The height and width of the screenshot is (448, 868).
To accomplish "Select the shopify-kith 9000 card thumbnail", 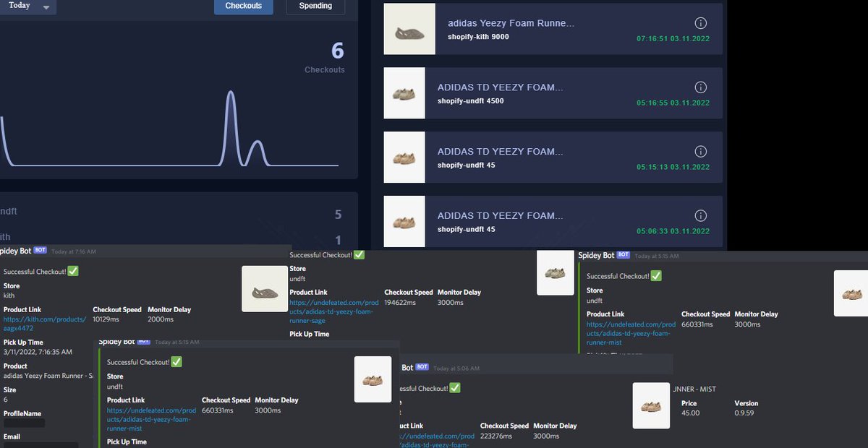I will coord(409,29).
